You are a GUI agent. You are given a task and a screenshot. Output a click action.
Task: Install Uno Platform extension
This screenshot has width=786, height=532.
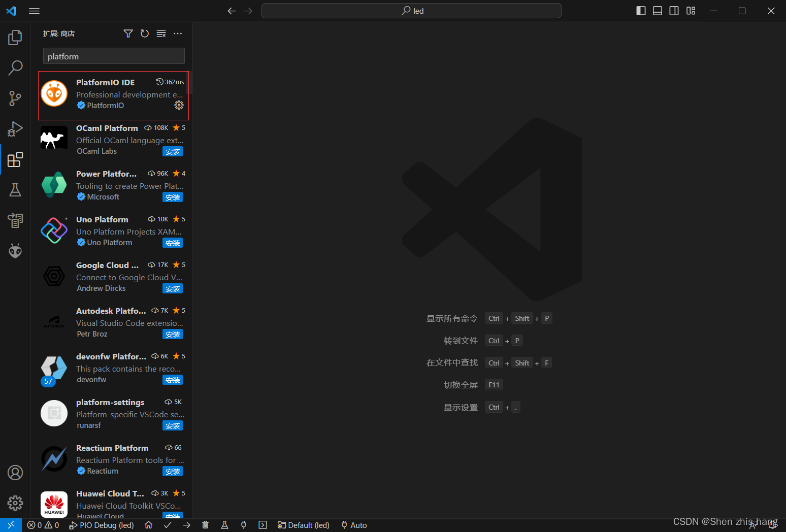click(173, 243)
